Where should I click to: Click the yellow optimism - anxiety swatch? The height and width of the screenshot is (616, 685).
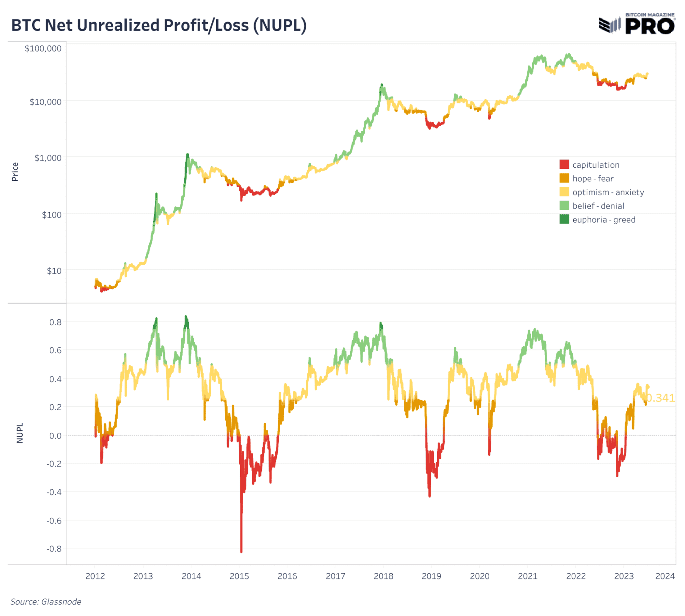pyautogui.click(x=564, y=192)
